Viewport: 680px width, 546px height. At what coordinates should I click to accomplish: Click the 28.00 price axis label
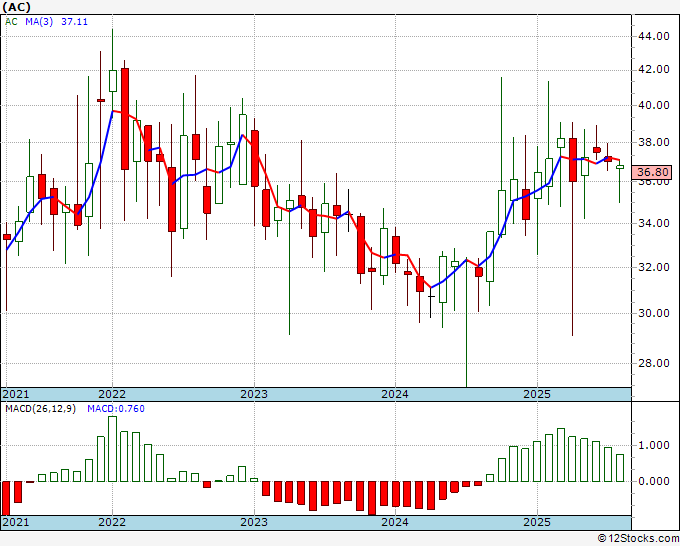[654, 363]
